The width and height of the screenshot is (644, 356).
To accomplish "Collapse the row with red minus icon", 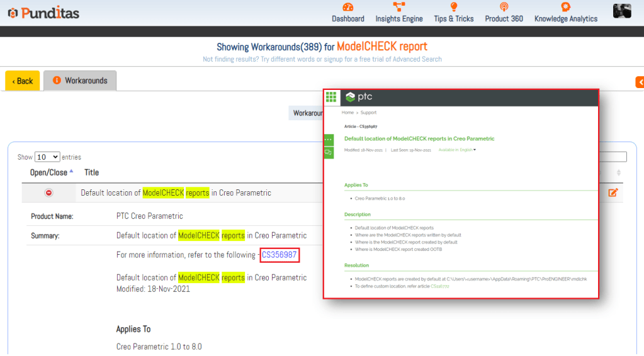I will [48, 193].
